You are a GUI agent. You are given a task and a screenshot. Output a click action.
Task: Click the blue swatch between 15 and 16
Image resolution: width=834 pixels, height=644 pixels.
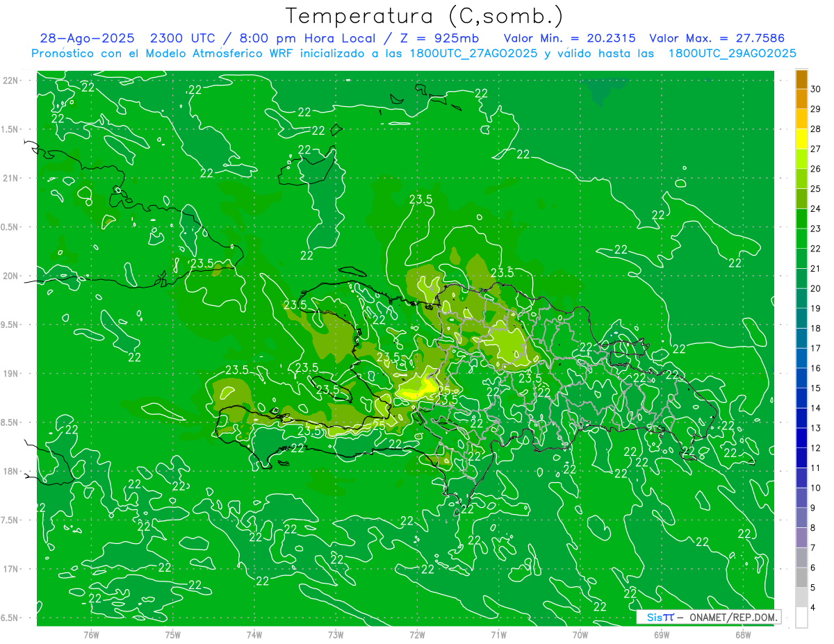(x=801, y=378)
